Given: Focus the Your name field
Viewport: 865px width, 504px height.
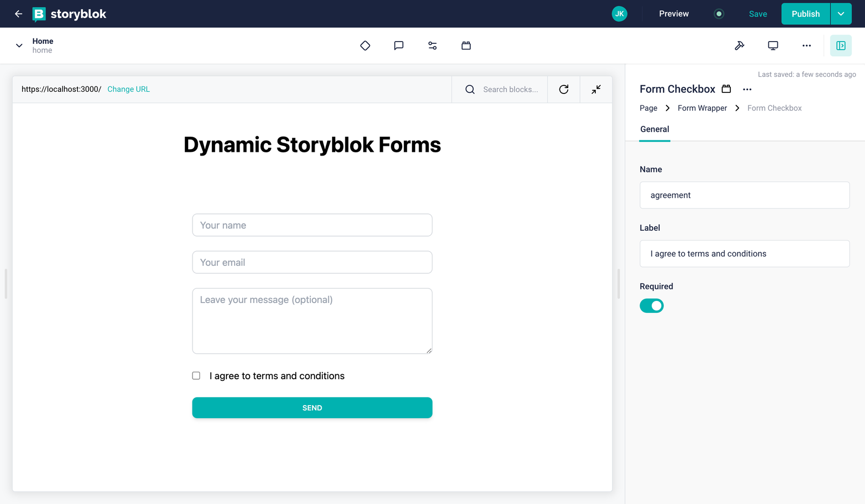Looking at the screenshot, I should [x=312, y=225].
